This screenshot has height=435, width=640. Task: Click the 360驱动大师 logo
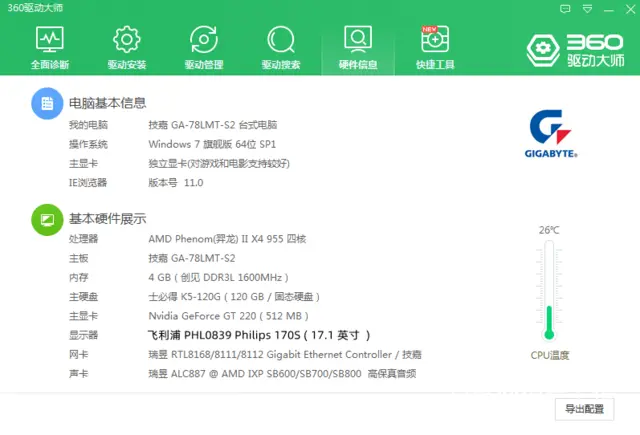pyautogui.click(x=576, y=50)
